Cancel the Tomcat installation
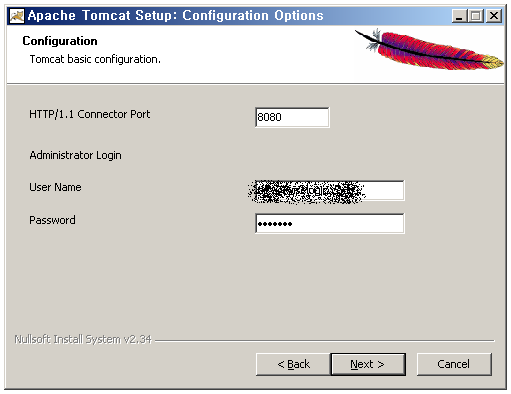The width and height of the screenshot is (511, 394). 454,364
